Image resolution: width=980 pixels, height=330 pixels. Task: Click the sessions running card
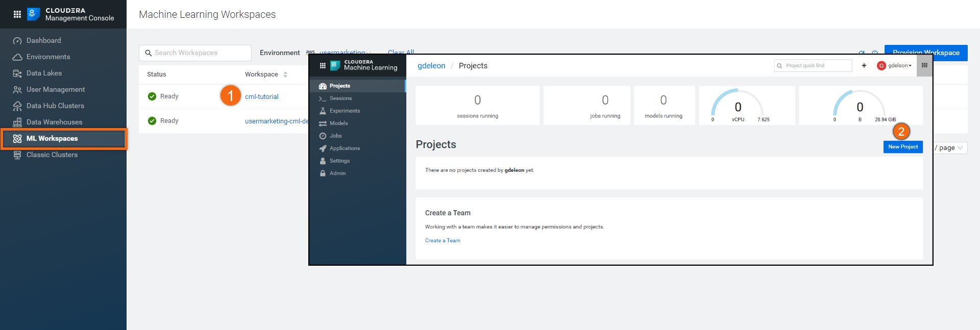click(477, 106)
